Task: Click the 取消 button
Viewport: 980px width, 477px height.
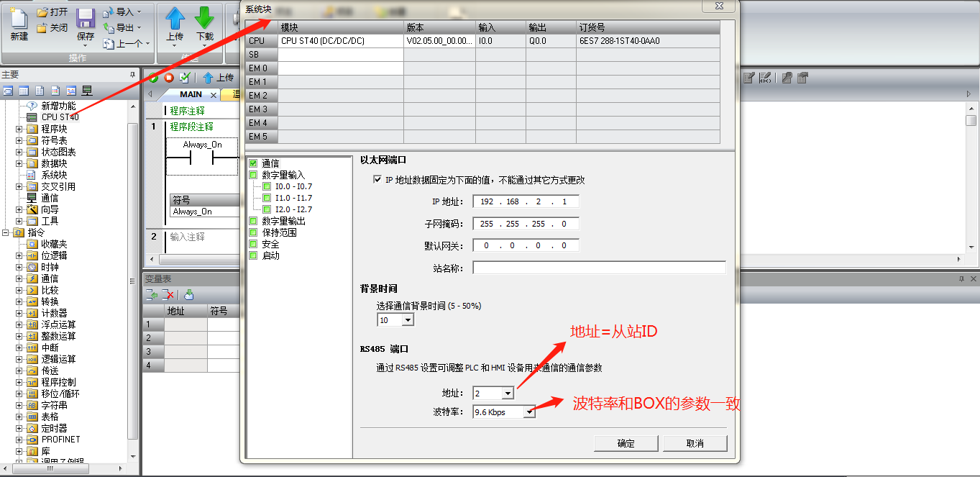Action: coord(695,443)
